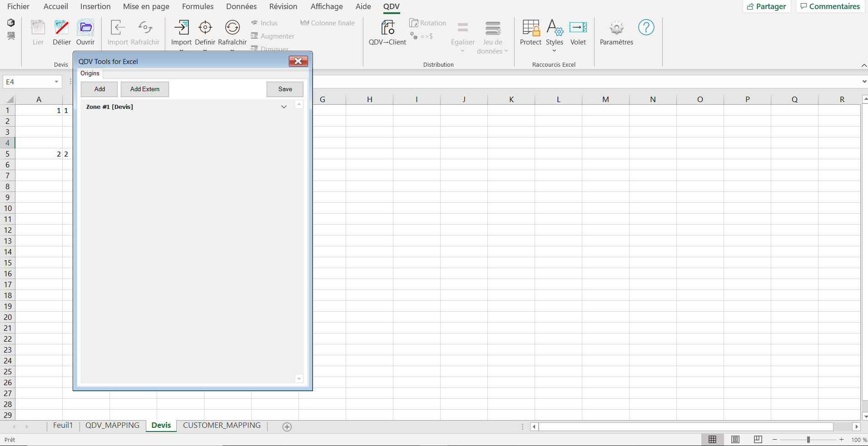The image size is (868, 446).
Task: Click the zoom in plus button
Action: coord(842,440)
